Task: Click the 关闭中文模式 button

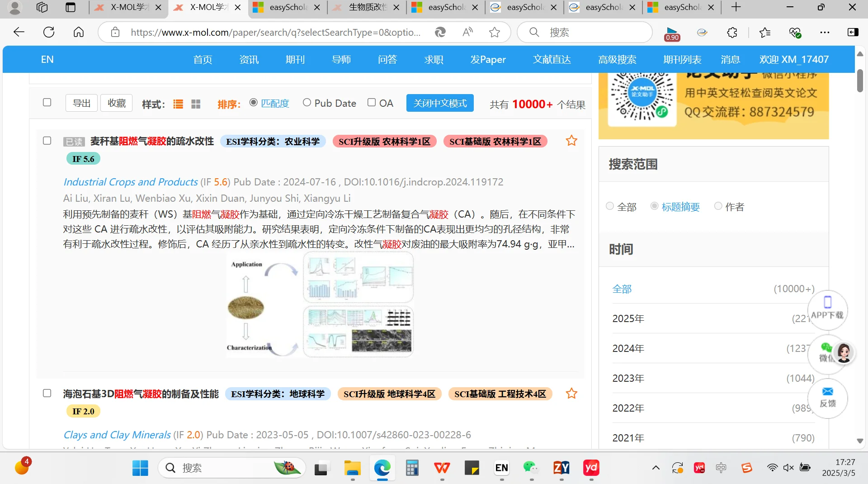Action: (439, 103)
